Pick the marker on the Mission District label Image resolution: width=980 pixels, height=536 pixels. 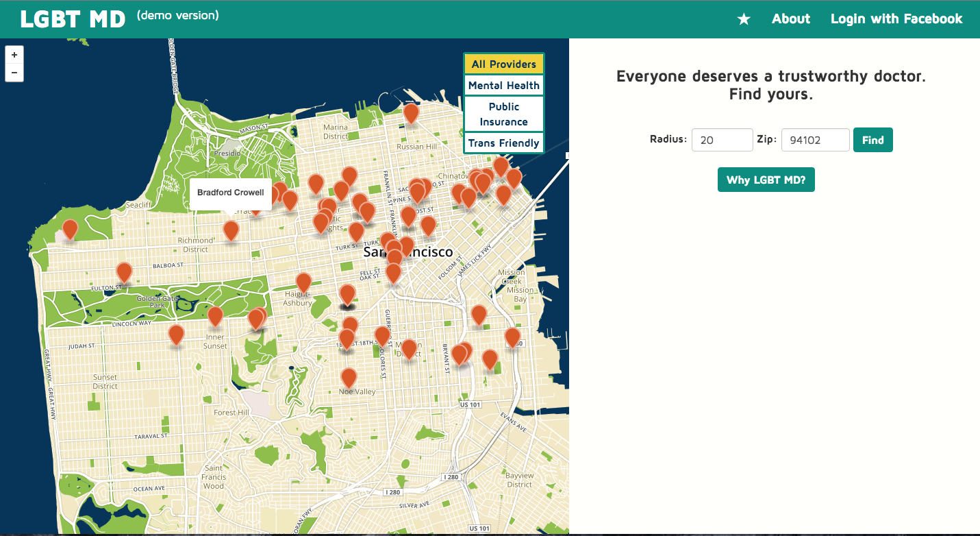pyautogui.click(x=409, y=350)
